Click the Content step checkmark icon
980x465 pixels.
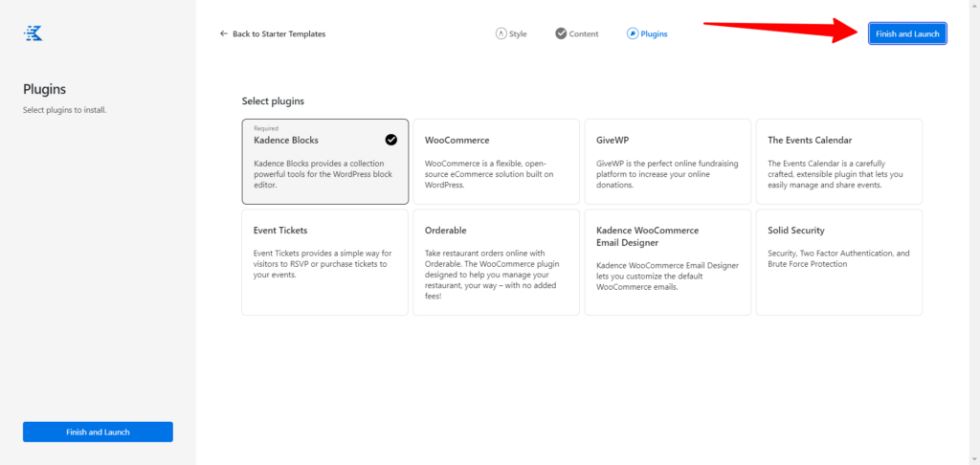point(561,33)
